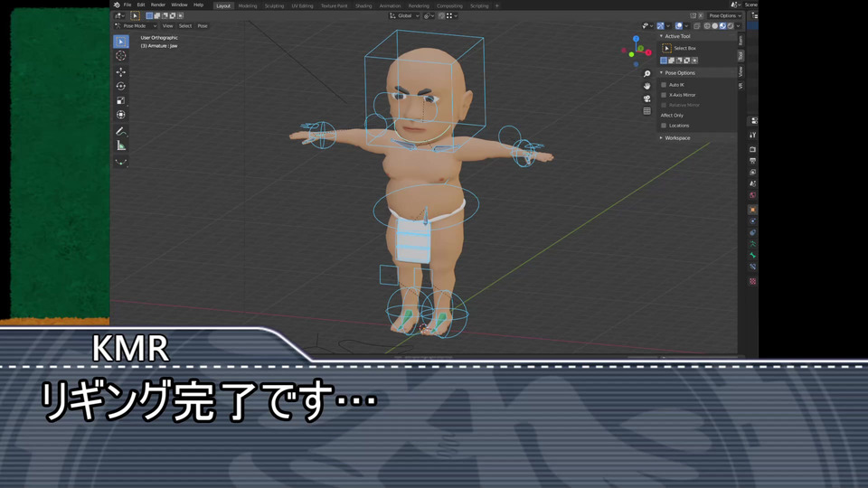Click the Zoom viewport icon
868x488 pixels.
point(646,73)
